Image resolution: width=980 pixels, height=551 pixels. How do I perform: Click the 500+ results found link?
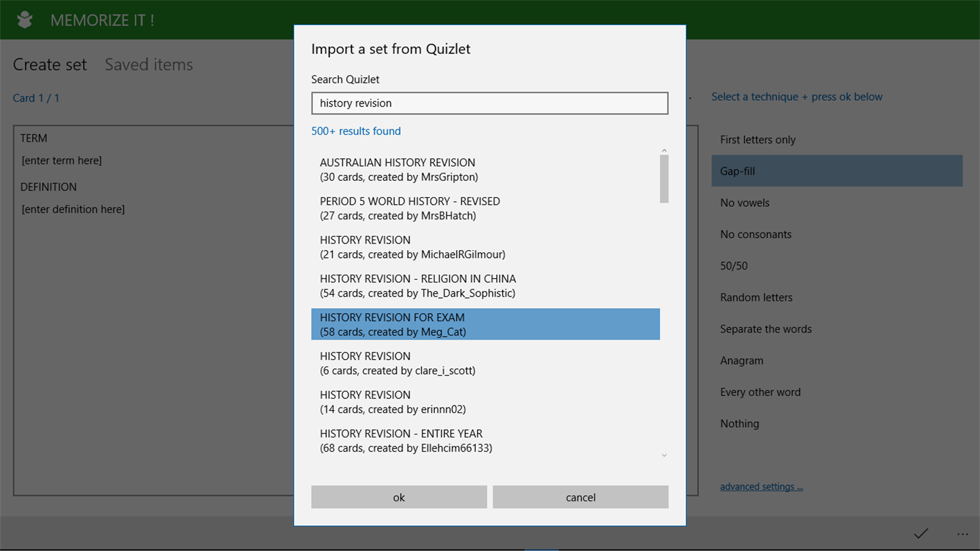tap(356, 131)
